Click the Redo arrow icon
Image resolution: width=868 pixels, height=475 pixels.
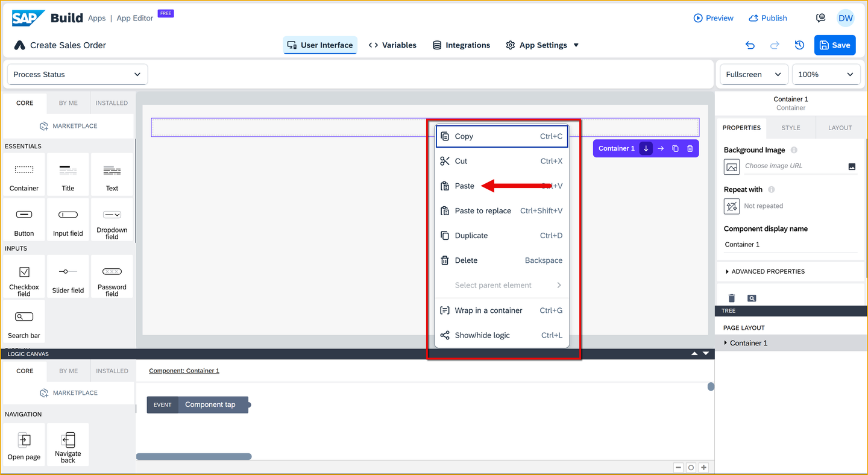point(775,45)
